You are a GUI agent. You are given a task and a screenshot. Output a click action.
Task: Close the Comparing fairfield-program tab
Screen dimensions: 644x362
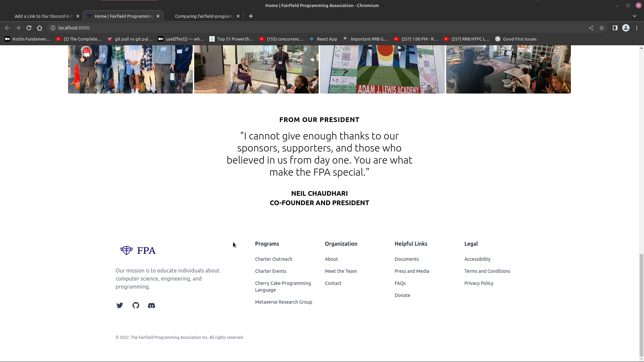tap(238, 16)
